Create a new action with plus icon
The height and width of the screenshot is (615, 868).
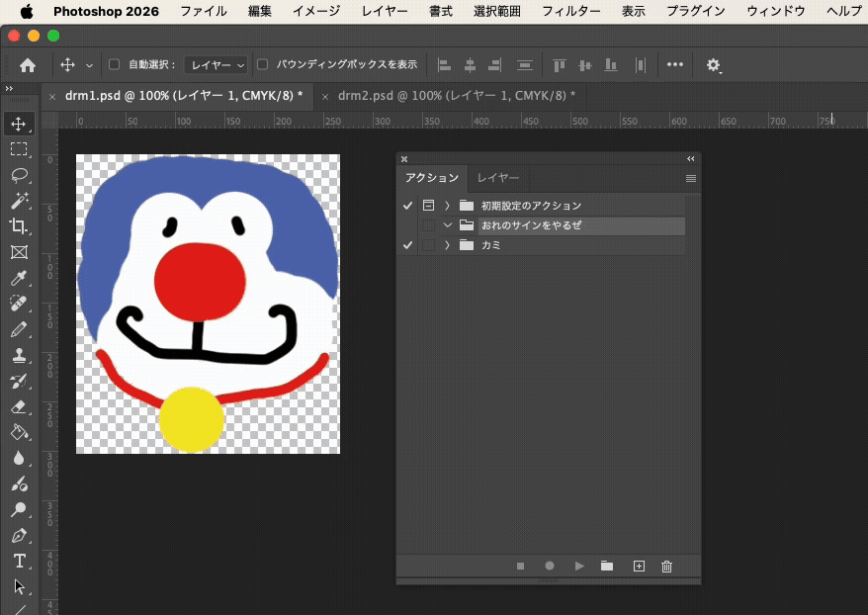pos(639,566)
